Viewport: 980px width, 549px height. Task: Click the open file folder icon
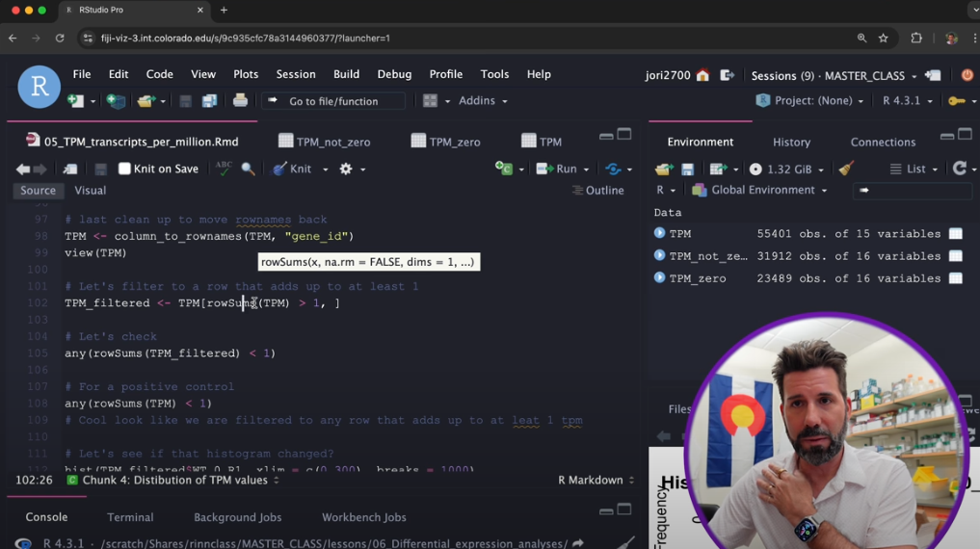pyautogui.click(x=146, y=100)
